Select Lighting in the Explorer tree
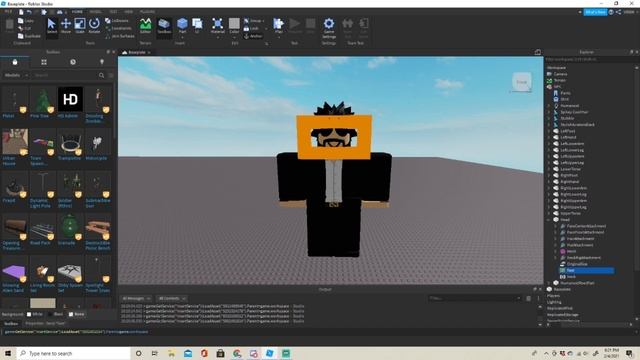 coord(554,302)
